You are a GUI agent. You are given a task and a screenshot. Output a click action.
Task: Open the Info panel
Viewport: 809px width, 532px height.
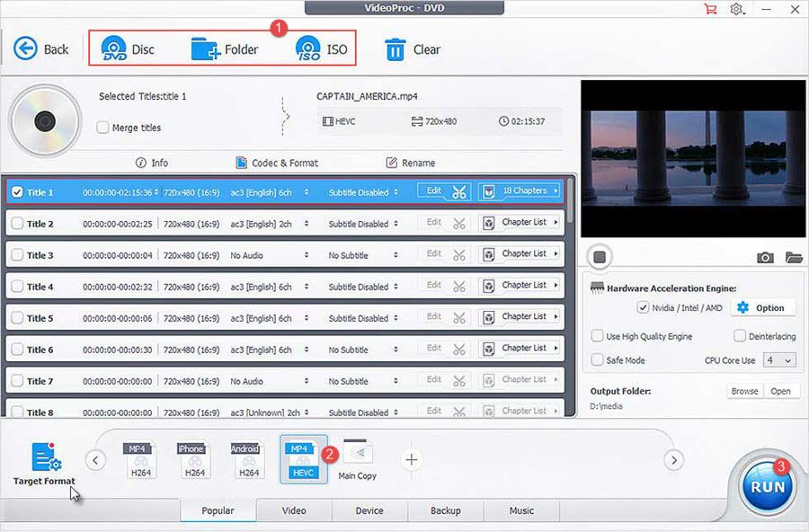pos(152,163)
